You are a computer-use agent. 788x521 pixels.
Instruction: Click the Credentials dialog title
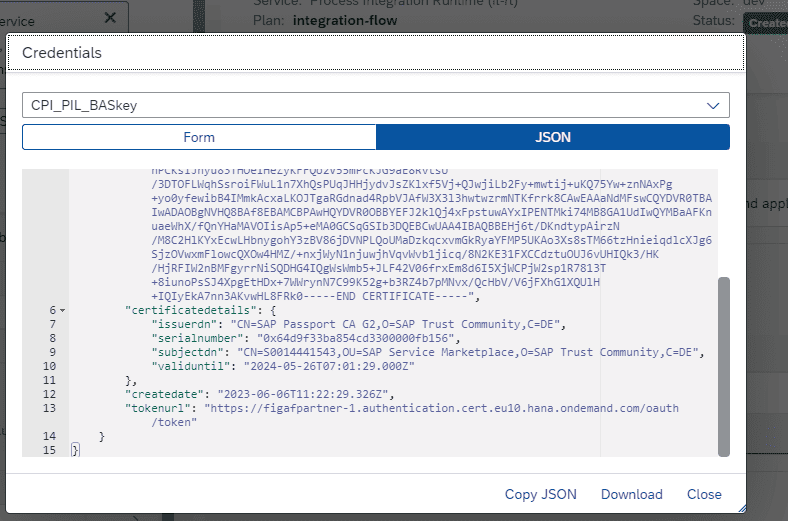pos(62,53)
